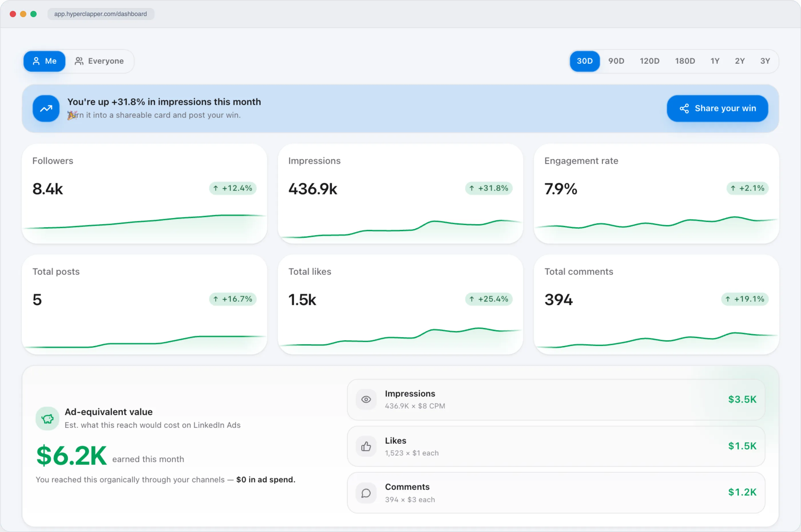
Task: Select the Me view toggle
Action: coord(44,61)
